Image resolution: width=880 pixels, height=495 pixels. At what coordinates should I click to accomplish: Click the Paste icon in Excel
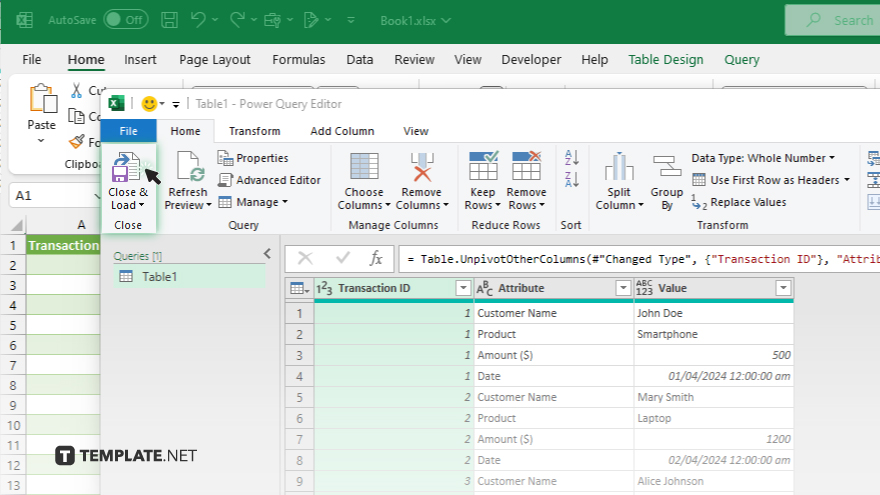tap(43, 99)
